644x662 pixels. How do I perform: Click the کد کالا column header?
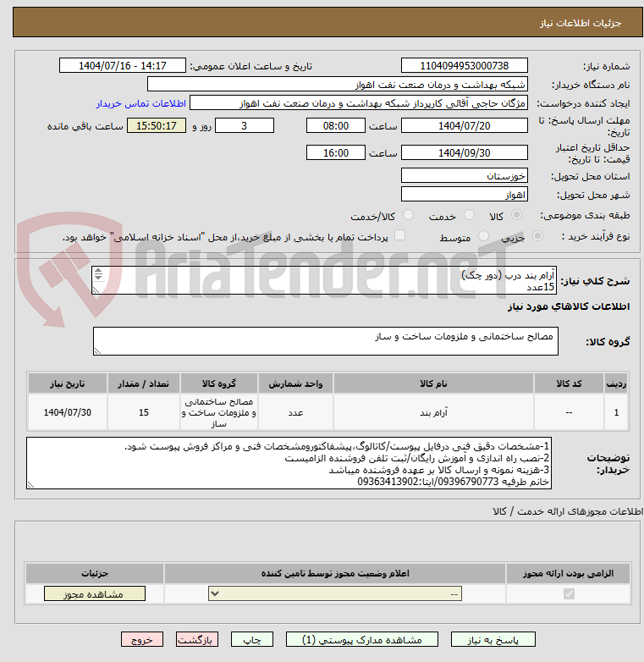tap(569, 383)
